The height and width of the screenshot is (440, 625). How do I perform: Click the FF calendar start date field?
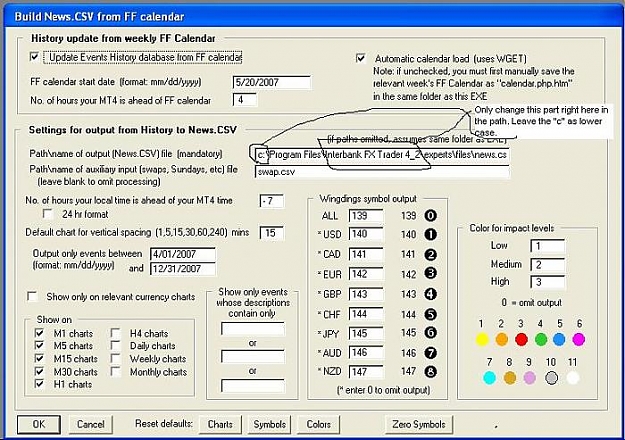[271, 82]
